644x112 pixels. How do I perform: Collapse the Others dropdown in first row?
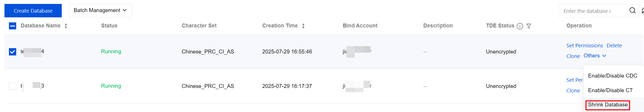click(x=595, y=56)
